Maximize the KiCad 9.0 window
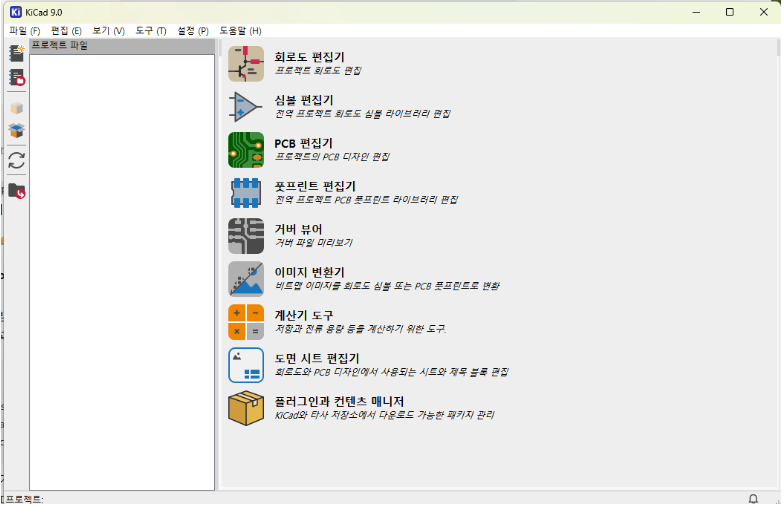 point(730,12)
